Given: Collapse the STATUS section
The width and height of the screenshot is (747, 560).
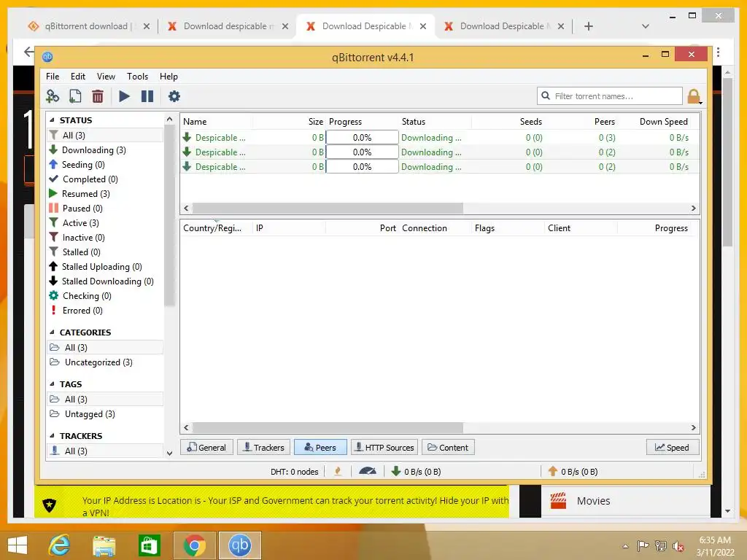Looking at the screenshot, I should (x=52, y=120).
